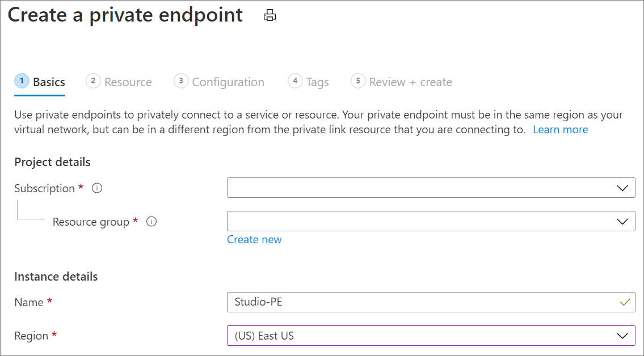This screenshot has height=356, width=644.
Task: Click the step 1 circle icon
Action: click(22, 81)
